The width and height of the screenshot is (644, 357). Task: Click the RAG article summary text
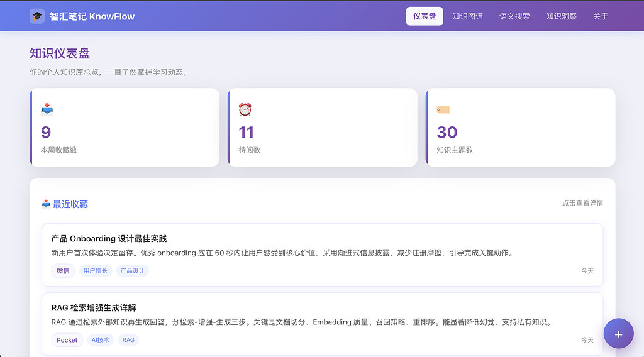pyautogui.click(x=303, y=322)
